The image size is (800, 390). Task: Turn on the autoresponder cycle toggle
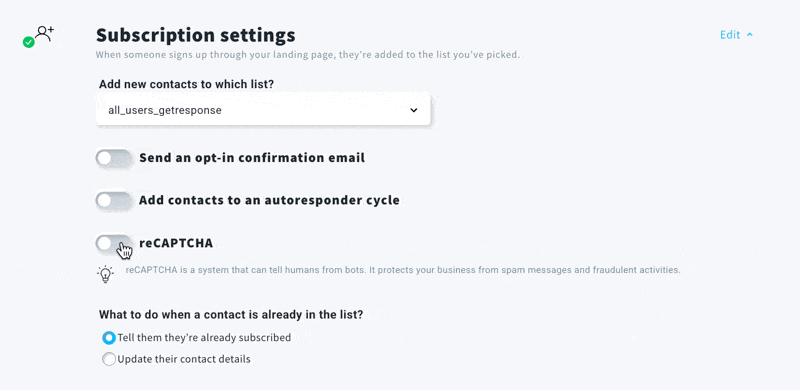click(114, 201)
